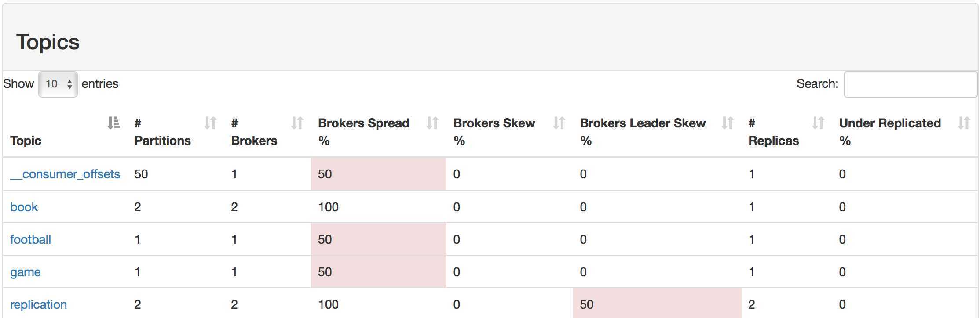
Task: Open the __consumer_offsets topic link
Action: coord(65,174)
